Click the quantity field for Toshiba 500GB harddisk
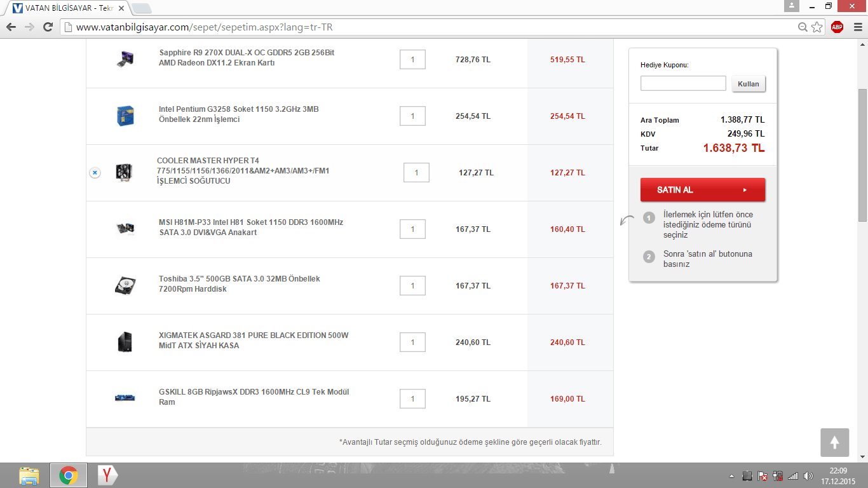The height and width of the screenshot is (488, 868). 412,286
